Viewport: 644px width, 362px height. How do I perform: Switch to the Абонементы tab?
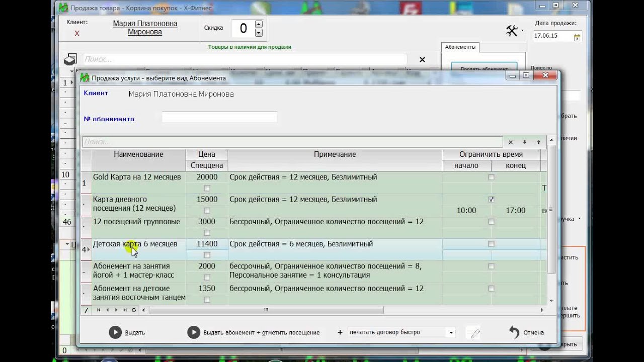(x=460, y=47)
